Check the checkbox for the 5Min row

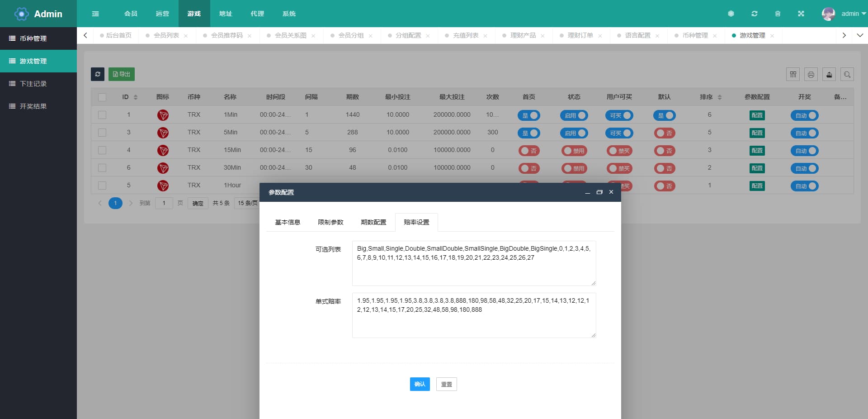click(x=102, y=133)
